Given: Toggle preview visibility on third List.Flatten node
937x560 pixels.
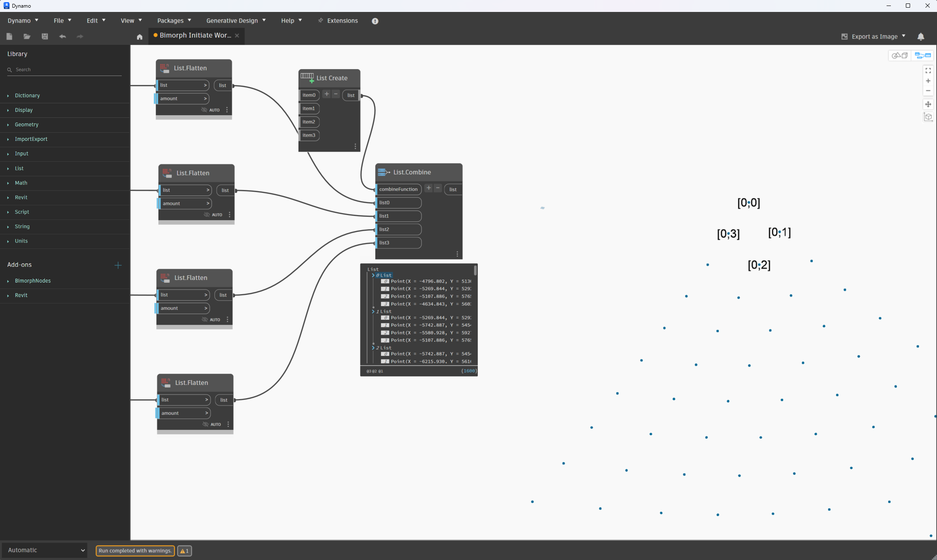Looking at the screenshot, I should pyautogui.click(x=205, y=320).
